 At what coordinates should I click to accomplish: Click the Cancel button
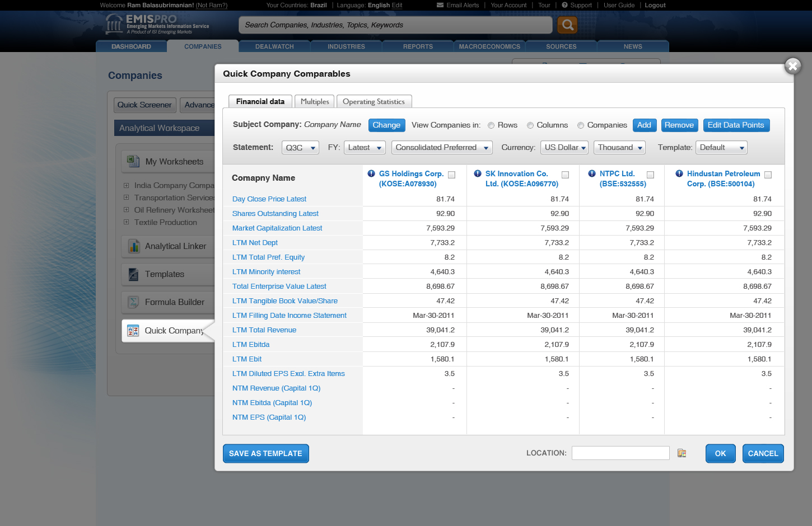click(x=763, y=453)
